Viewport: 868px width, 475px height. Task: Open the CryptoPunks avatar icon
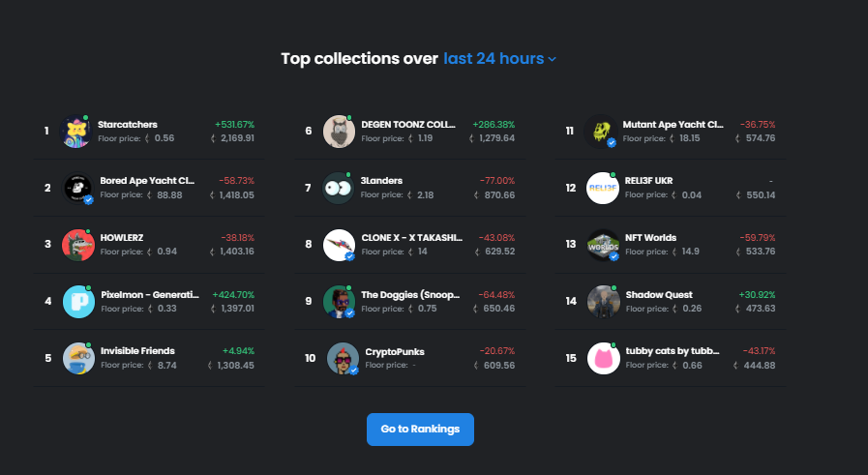343,358
